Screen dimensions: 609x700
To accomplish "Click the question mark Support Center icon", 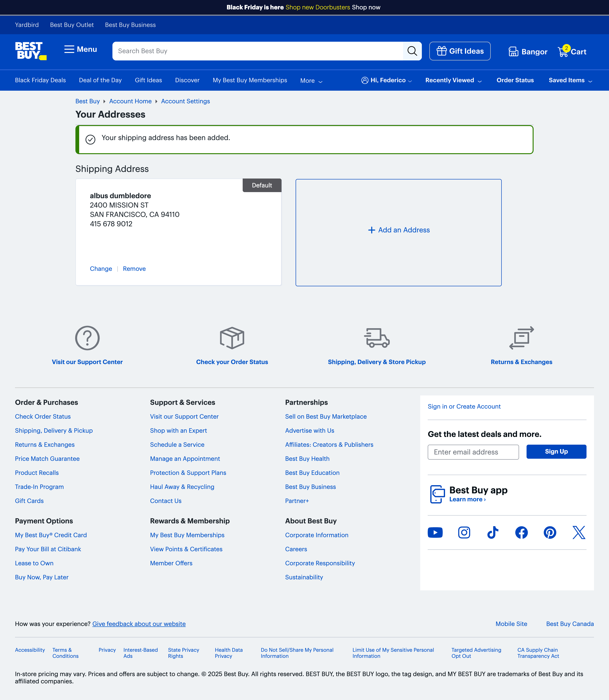I will 87,338.
